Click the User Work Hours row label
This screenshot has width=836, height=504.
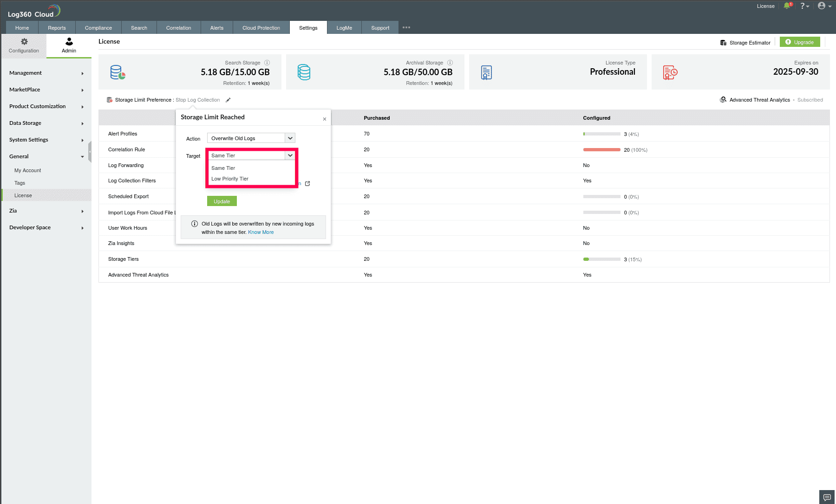(x=128, y=228)
